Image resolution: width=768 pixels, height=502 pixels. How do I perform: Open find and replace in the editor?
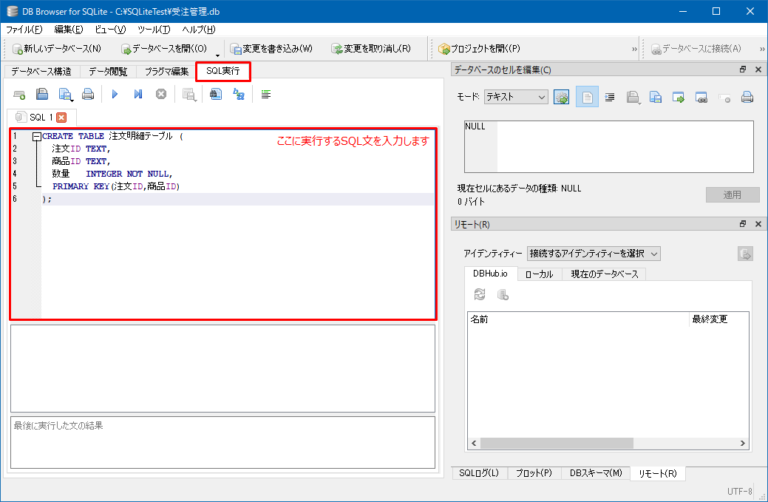(239, 94)
